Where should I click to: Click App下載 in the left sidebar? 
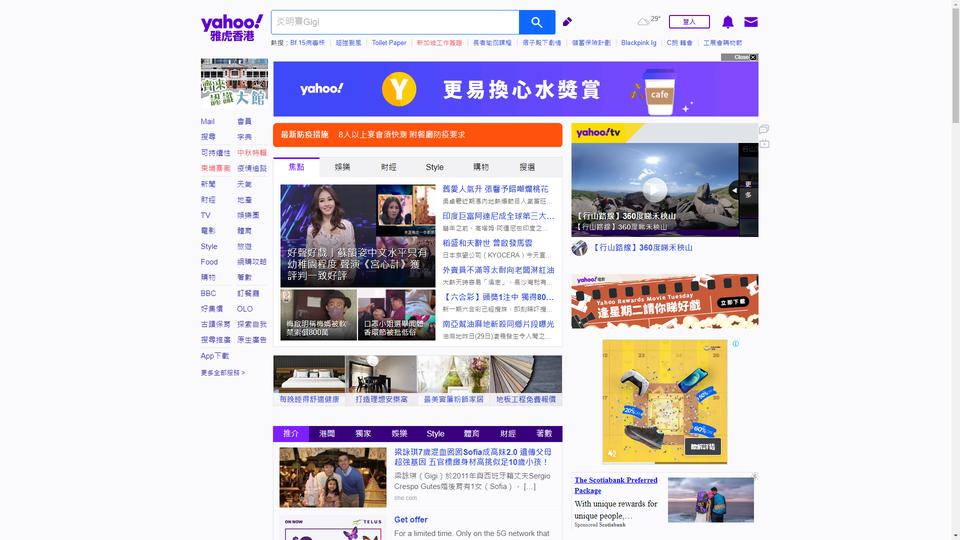[x=215, y=356]
